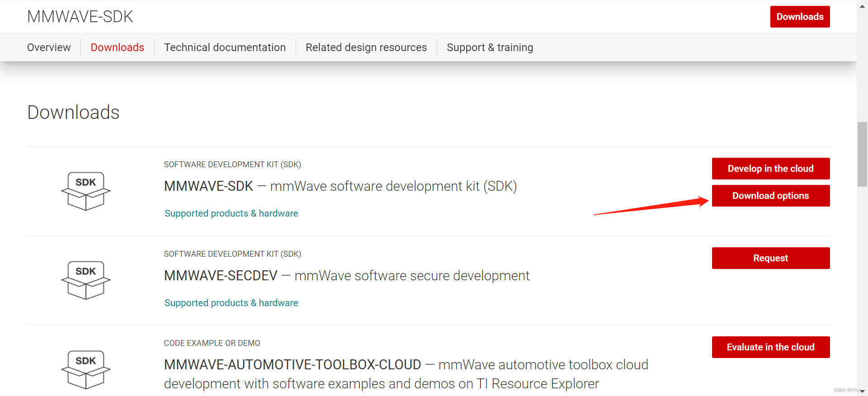Click the Downloads section heading
Image resolution: width=868 pixels, height=396 pixels.
[x=74, y=113]
